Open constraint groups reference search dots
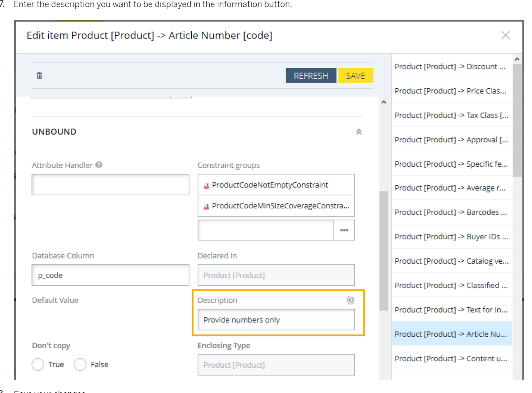532x393 pixels. pos(344,230)
